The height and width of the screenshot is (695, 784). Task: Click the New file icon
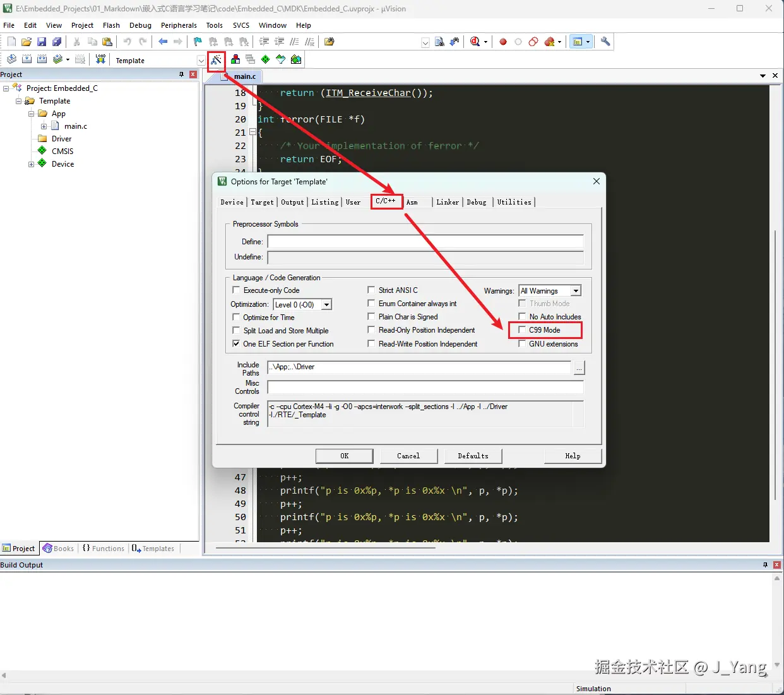click(x=11, y=42)
